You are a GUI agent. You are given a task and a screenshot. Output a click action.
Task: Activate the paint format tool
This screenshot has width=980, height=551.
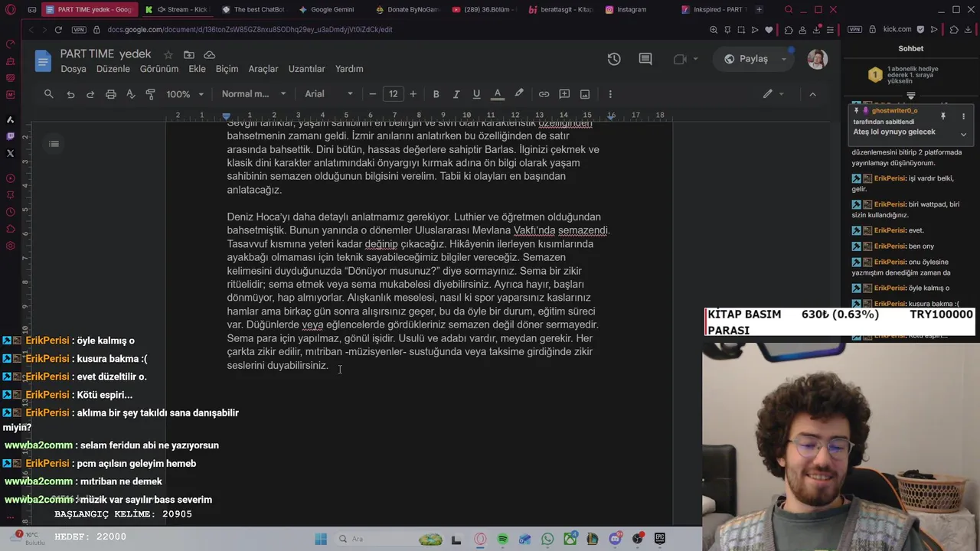150,94
